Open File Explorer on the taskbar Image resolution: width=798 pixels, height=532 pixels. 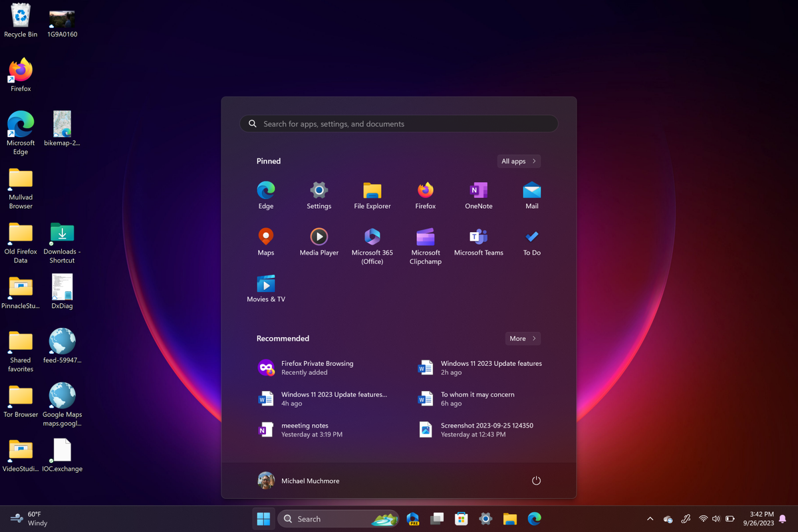point(510,519)
